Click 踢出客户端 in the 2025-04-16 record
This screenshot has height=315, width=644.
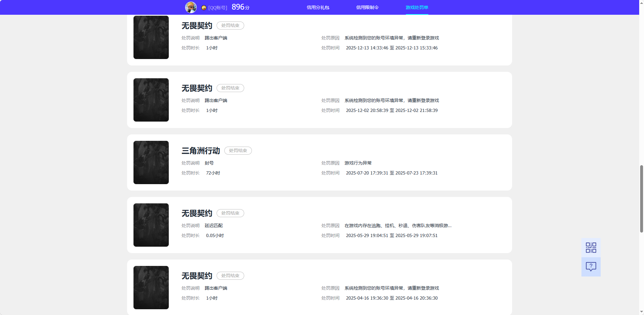pos(216,288)
